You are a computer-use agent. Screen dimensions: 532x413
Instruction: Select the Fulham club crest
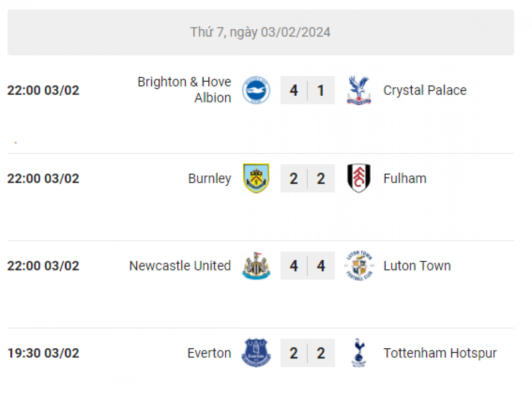coord(359,178)
